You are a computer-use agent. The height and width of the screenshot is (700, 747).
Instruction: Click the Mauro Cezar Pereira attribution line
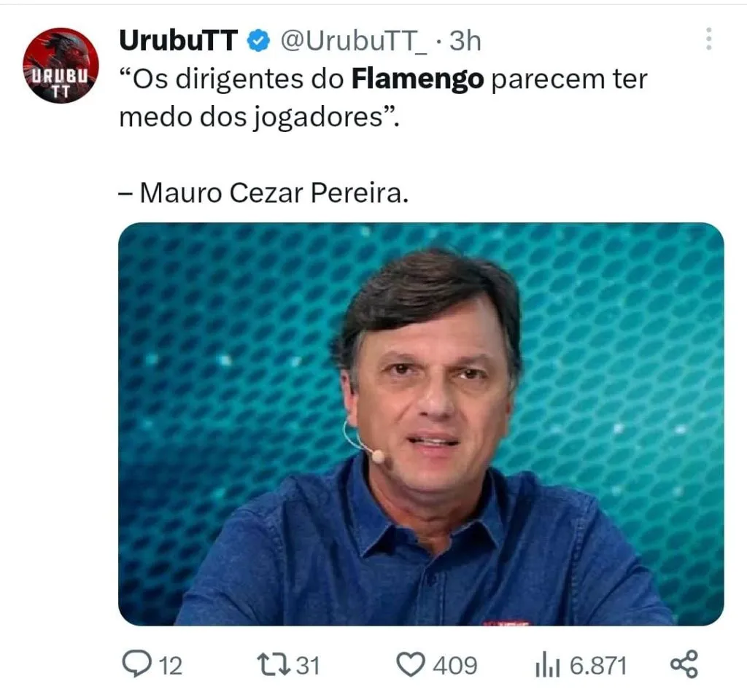(x=263, y=192)
